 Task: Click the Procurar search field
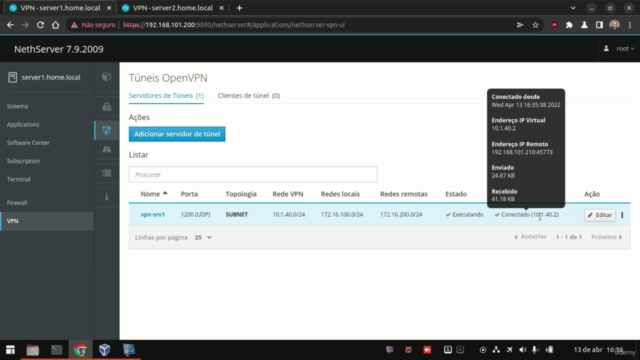pos(253,174)
